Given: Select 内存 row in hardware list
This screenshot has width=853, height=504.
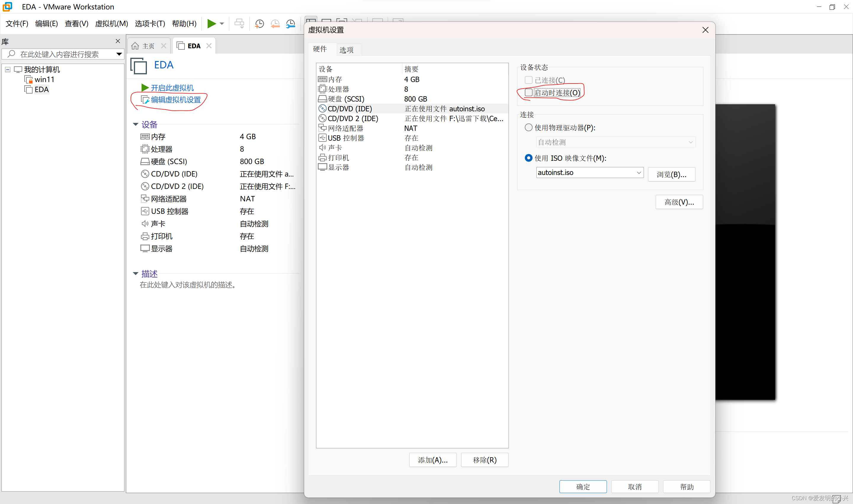Looking at the screenshot, I should (x=412, y=79).
